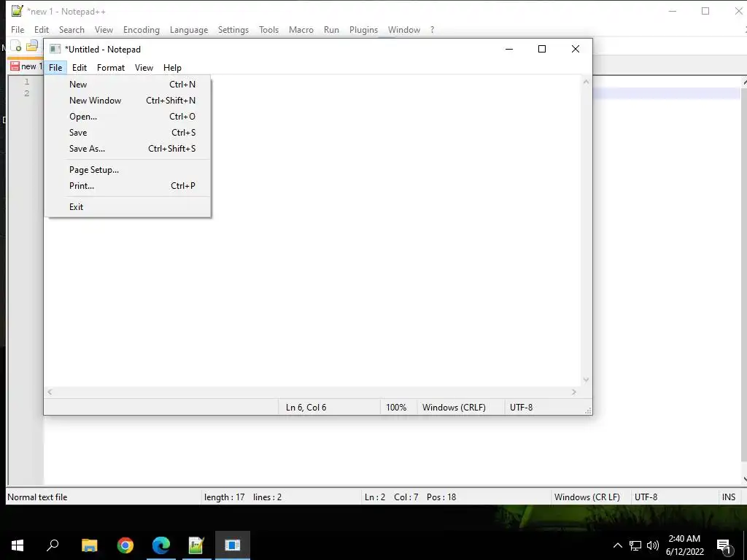Image resolution: width=747 pixels, height=560 pixels.
Task: Click length : 17 lines : 2 status
Action: [x=243, y=497]
